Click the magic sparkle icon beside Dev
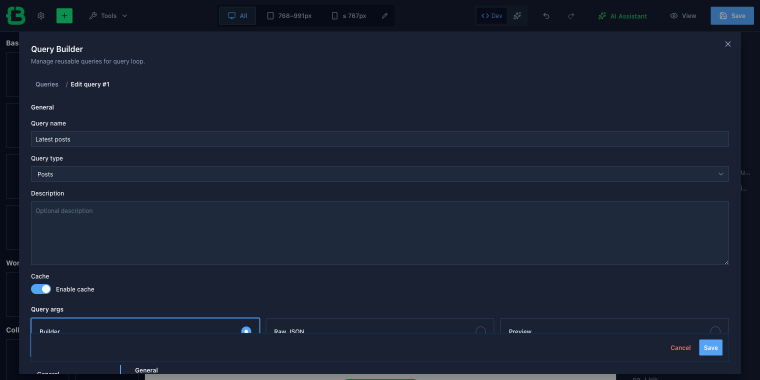760x380 pixels. [x=517, y=16]
